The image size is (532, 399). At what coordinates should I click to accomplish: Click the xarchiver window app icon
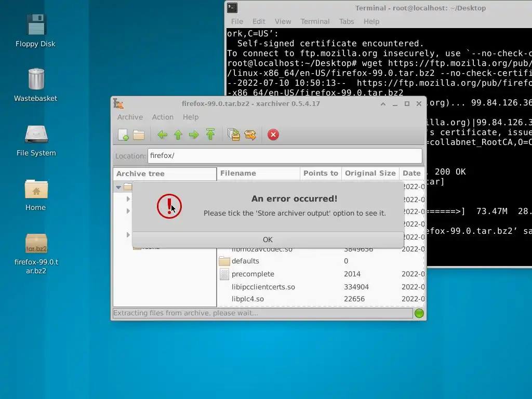coord(118,103)
